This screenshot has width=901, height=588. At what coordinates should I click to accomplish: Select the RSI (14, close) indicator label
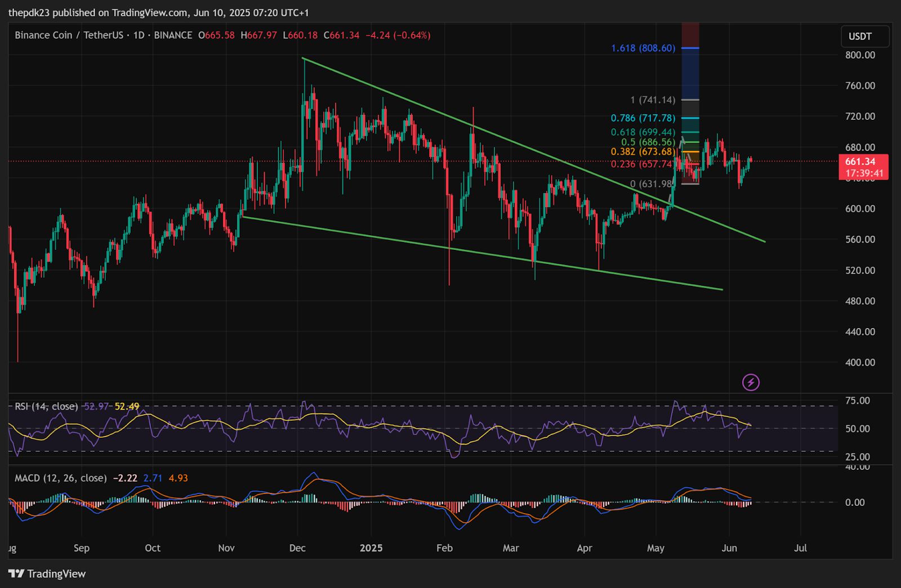(46, 406)
